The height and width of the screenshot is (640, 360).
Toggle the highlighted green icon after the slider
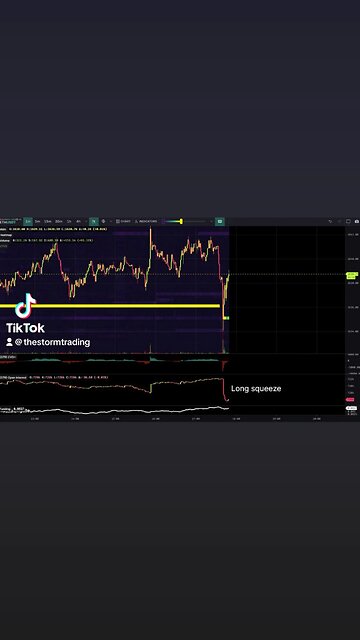(x=220, y=221)
